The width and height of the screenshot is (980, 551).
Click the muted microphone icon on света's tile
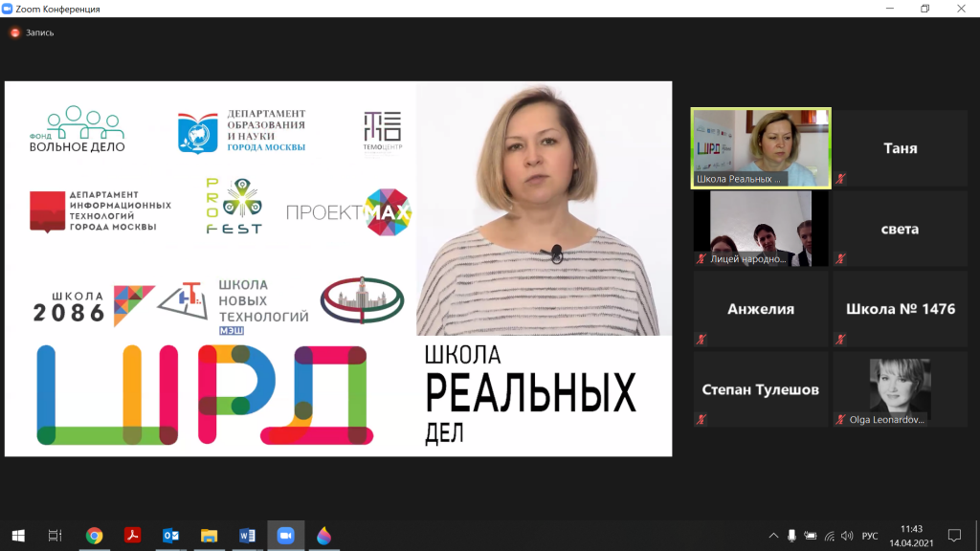click(x=840, y=259)
